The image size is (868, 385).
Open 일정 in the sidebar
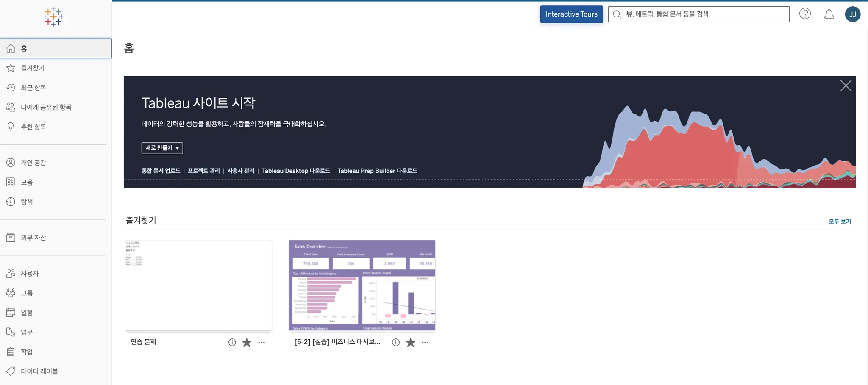[56, 313]
